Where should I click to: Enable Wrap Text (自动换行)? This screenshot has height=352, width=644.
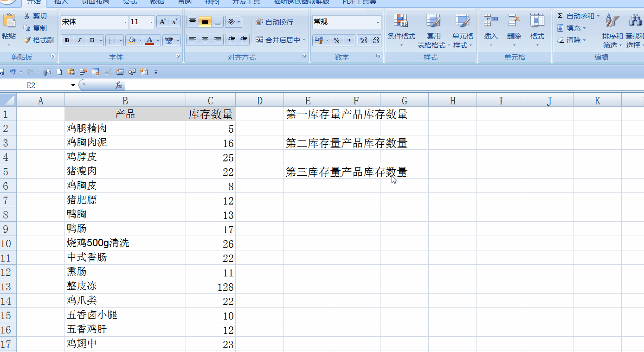tap(274, 22)
